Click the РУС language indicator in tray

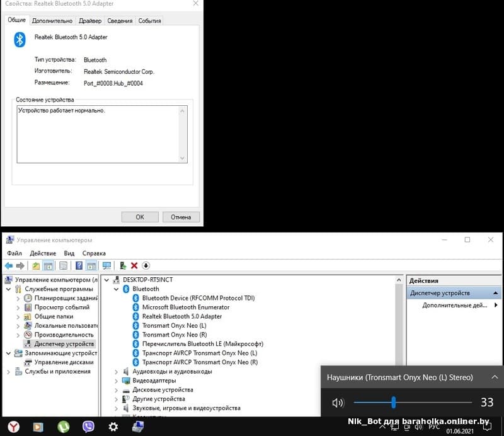[434, 427]
